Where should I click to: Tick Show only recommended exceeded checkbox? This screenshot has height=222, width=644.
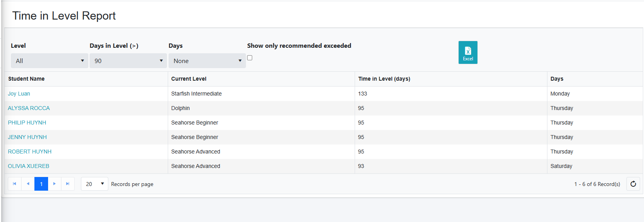(250, 58)
